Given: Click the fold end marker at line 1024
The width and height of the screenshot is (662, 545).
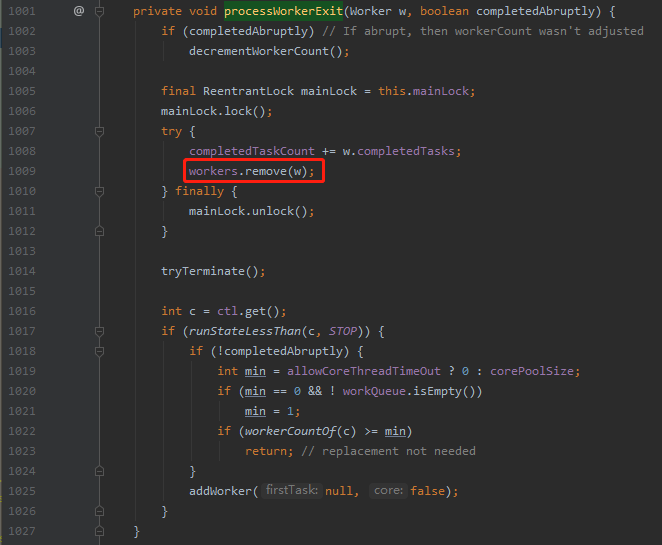Looking at the screenshot, I should pyautogui.click(x=100, y=471).
